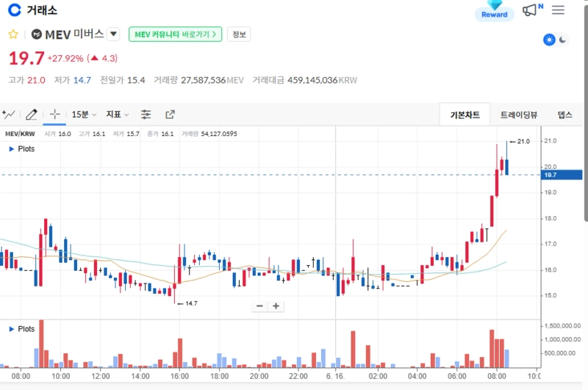Add MEV to favorites with star
This screenshot has width=588, height=390.
[13, 34]
